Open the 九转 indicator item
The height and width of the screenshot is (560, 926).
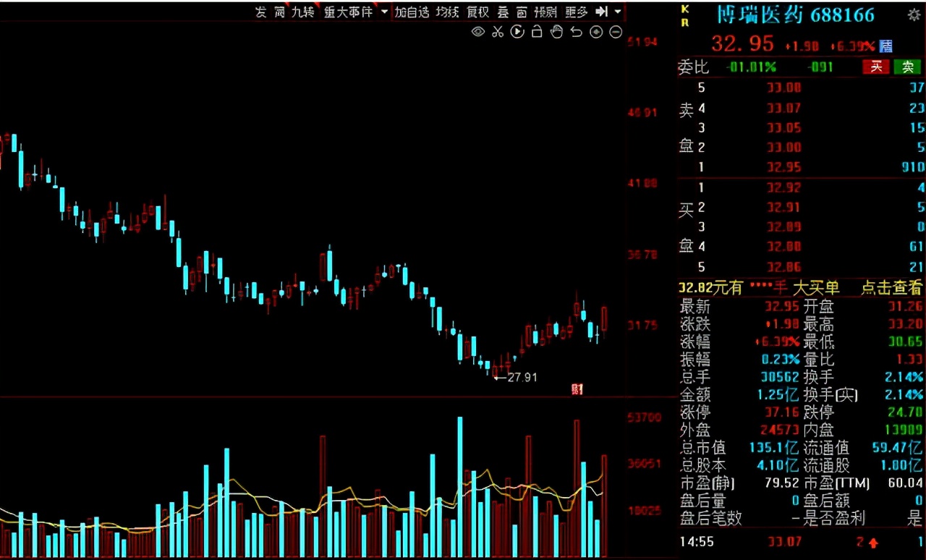302,12
